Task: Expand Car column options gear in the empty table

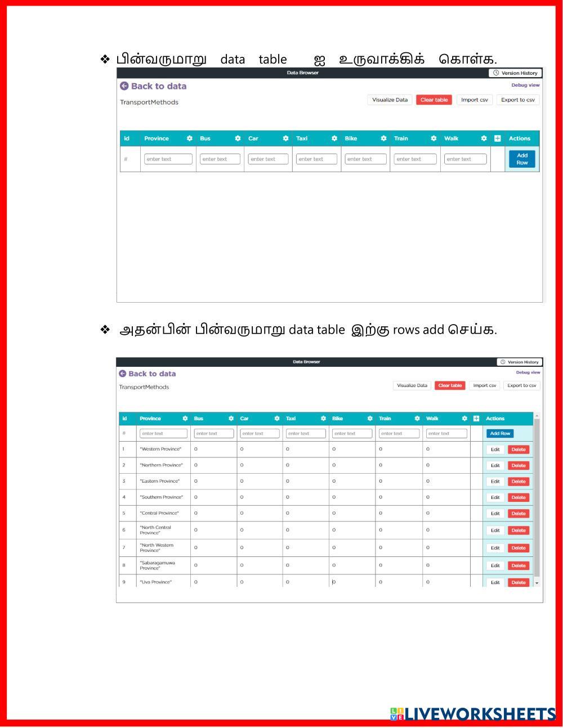Action: [285, 138]
